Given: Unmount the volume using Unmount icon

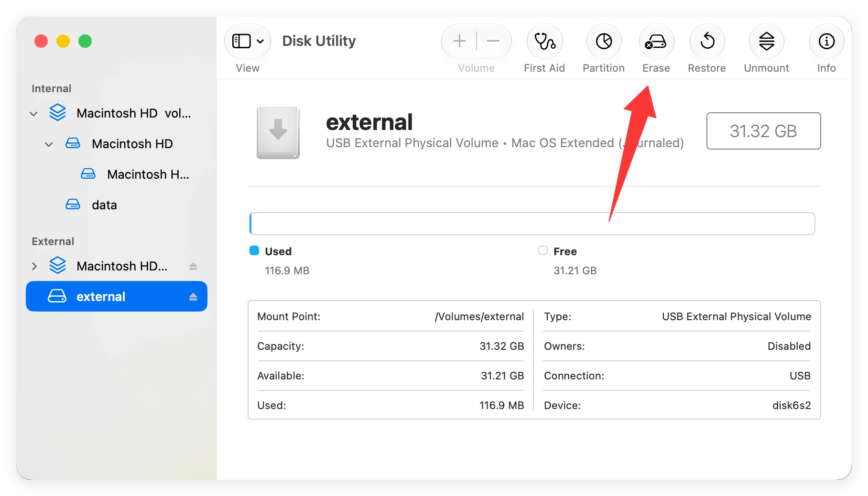Looking at the screenshot, I should click(766, 42).
